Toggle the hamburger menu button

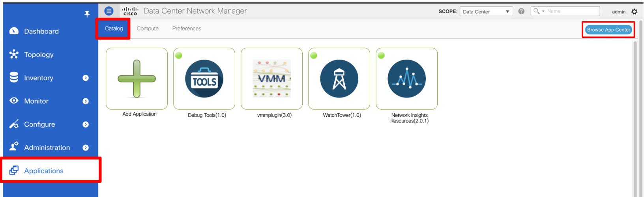[x=109, y=11]
